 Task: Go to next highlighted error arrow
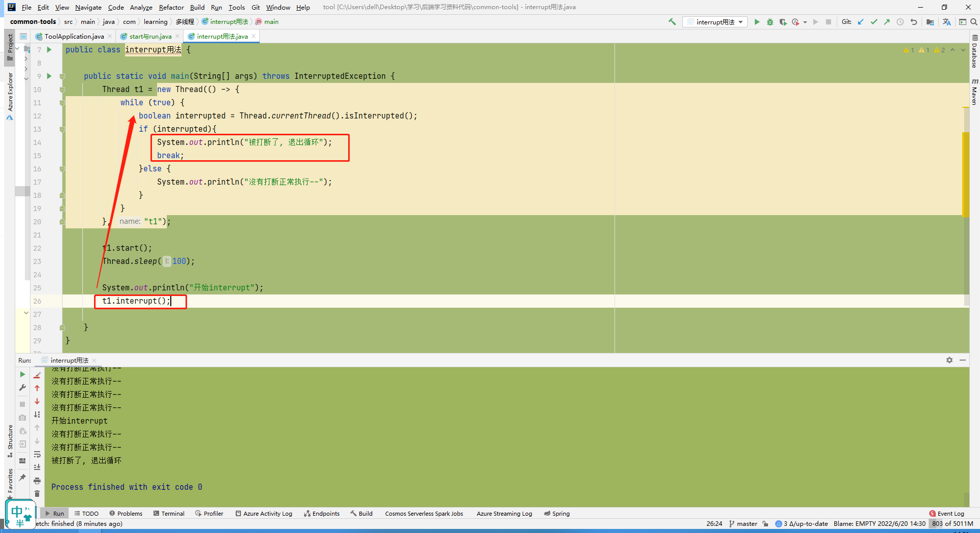click(963, 50)
